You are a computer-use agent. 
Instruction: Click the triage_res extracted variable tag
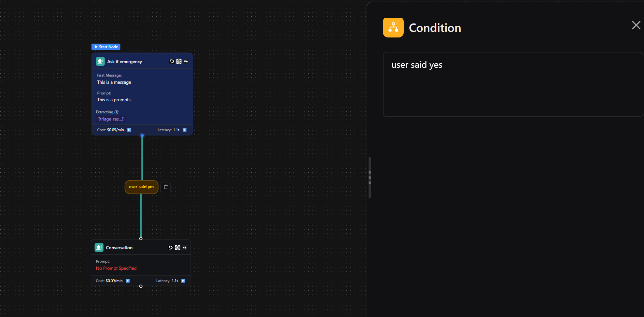point(111,119)
